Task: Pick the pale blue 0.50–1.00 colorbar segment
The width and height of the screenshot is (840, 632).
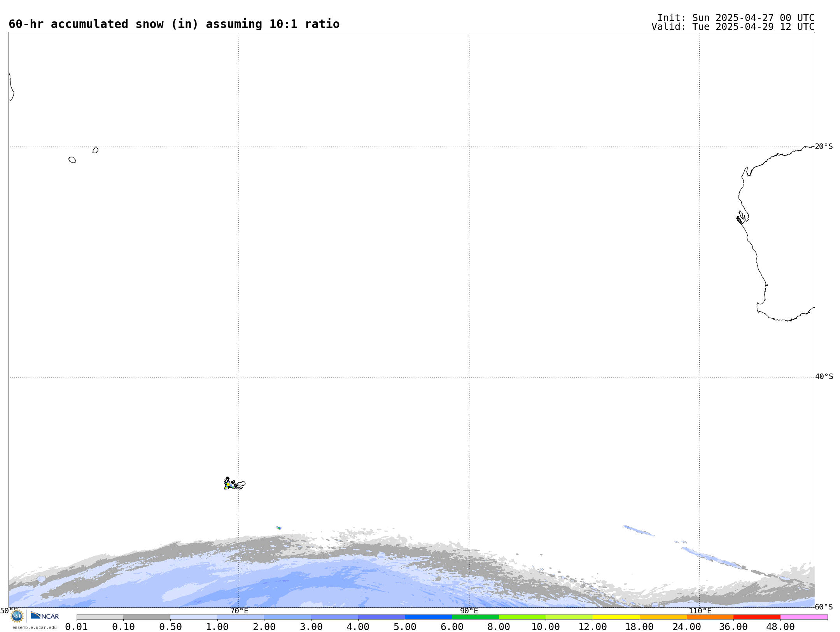Action: [194, 617]
